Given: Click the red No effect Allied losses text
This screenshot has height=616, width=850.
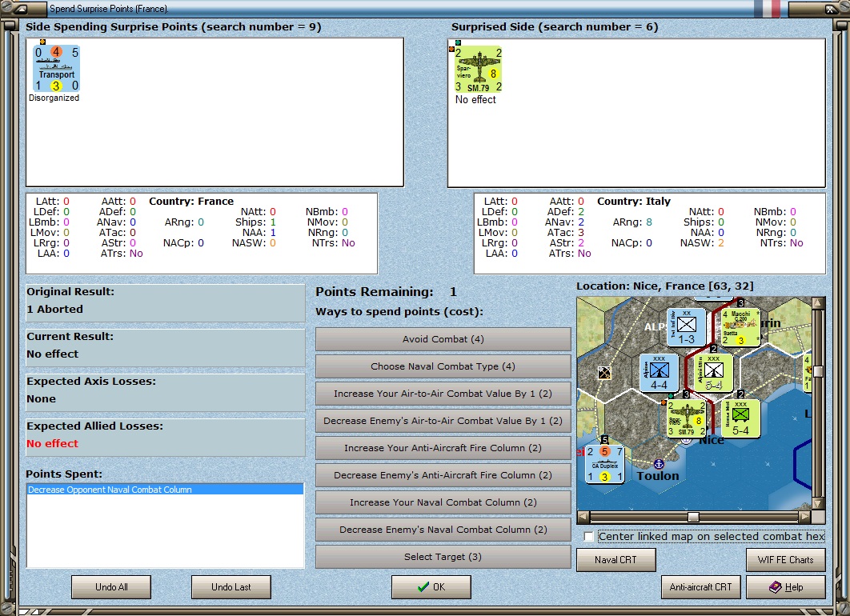Looking at the screenshot, I should click(x=53, y=443).
